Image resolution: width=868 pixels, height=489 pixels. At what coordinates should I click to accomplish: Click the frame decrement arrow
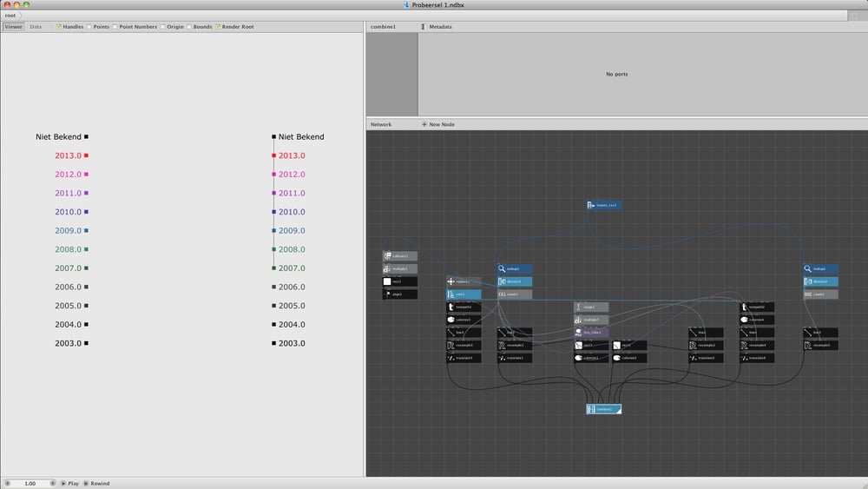pos(7,484)
